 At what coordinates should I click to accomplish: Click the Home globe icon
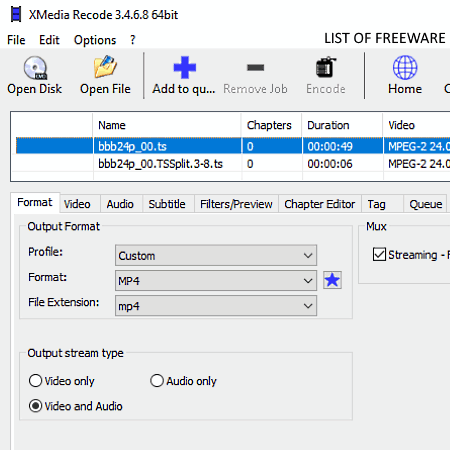[405, 67]
